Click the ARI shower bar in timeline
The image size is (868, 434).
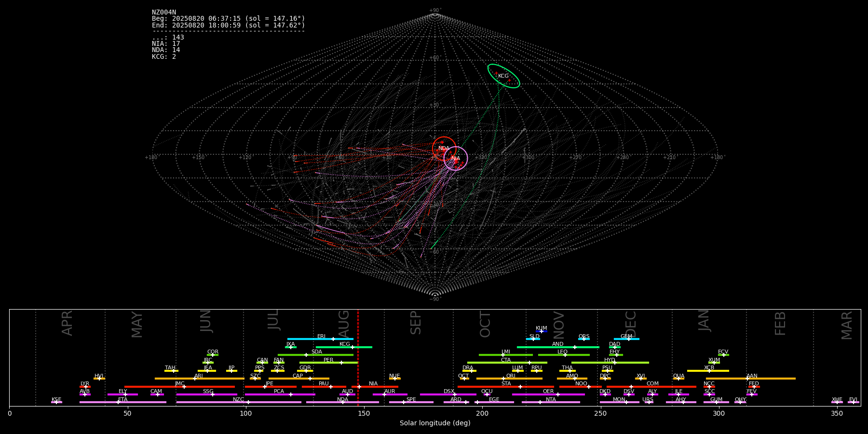200,379
